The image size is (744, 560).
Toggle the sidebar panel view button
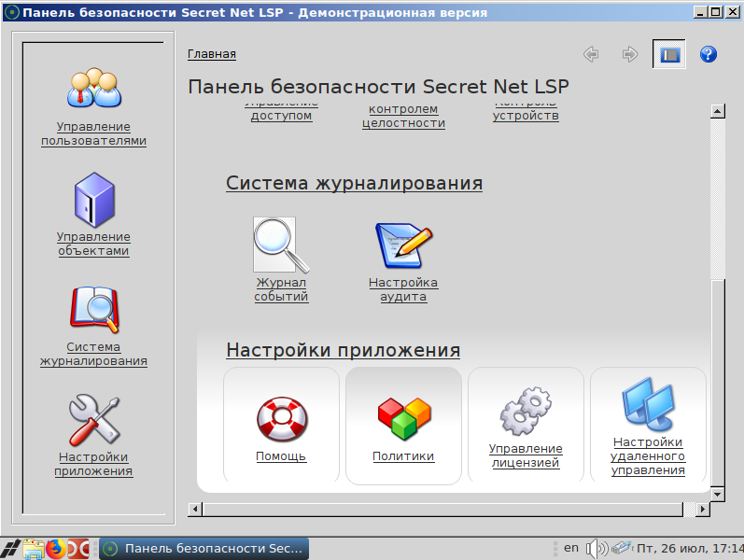pyautogui.click(x=669, y=54)
